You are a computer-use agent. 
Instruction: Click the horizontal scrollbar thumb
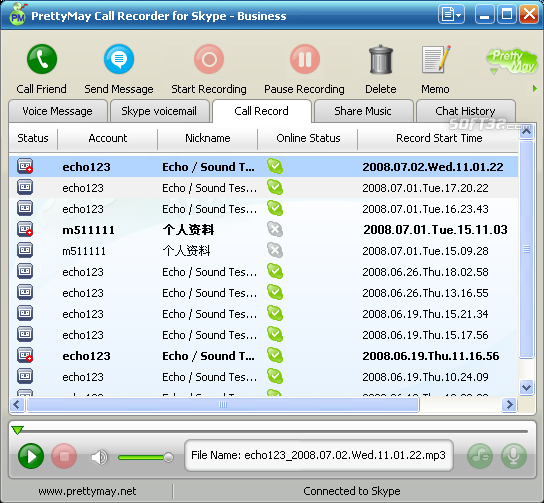[x=223, y=404]
